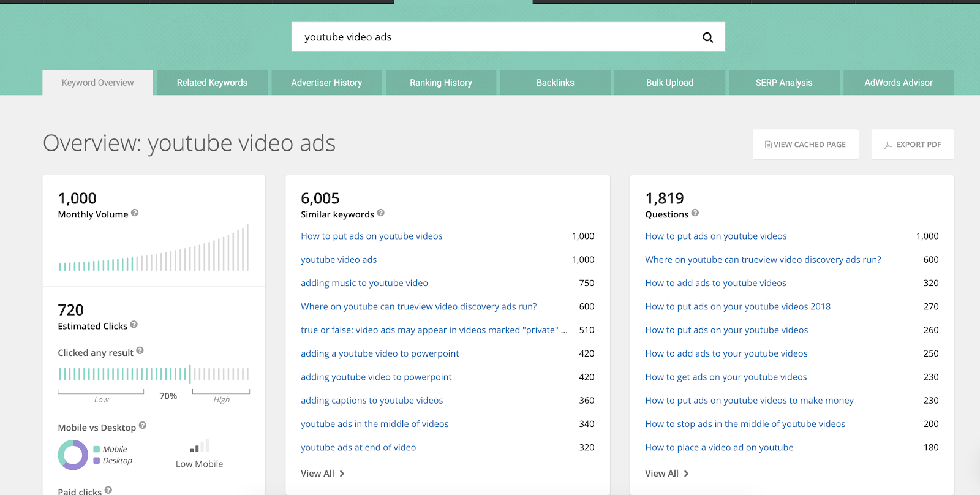Screen dimensions: 980x495
Task: Click the 'Overview: youtube video ads' heading
Action: click(x=189, y=143)
